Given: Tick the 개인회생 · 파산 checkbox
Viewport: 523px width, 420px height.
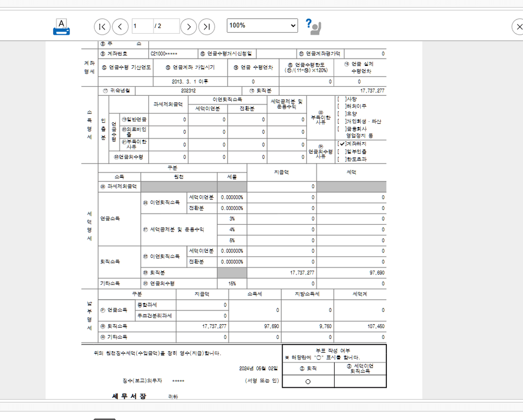Looking at the screenshot, I should 341,121.
